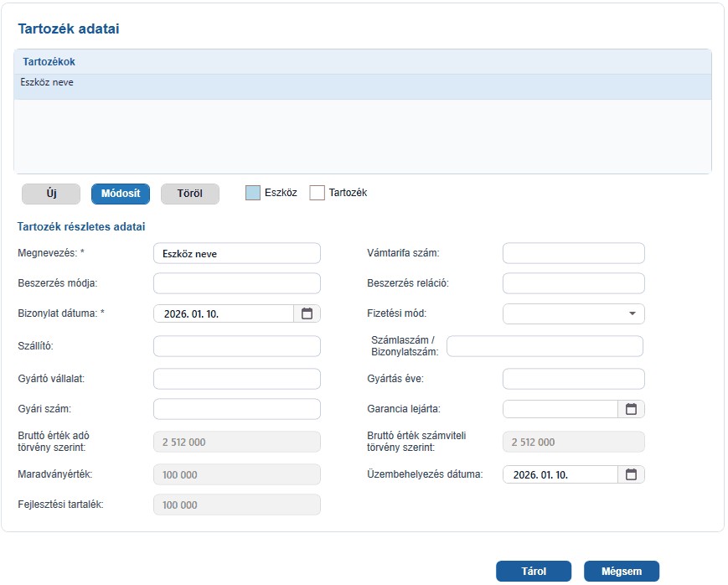Click the Tartozékok list header

click(x=363, y=62)
